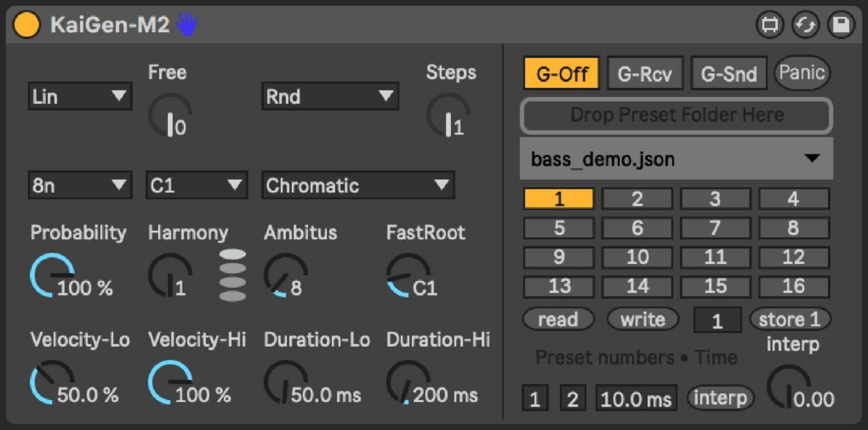Open the Lin dropdown menu
Screen dimensions: 868x430
coord(80,96)
